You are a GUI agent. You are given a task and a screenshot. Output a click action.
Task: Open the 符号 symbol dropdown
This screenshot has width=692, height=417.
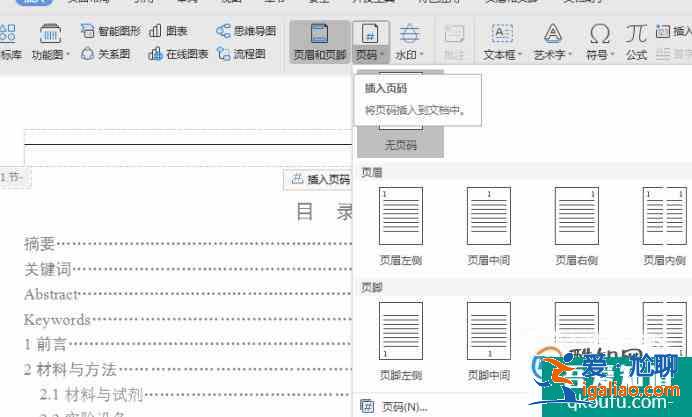click(x=600, y=42)
